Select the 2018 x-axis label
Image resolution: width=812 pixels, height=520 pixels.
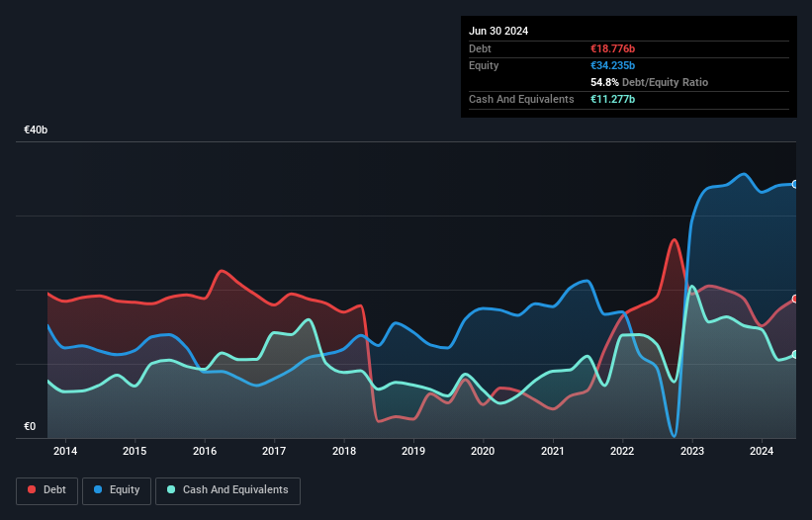pos(344,451)
